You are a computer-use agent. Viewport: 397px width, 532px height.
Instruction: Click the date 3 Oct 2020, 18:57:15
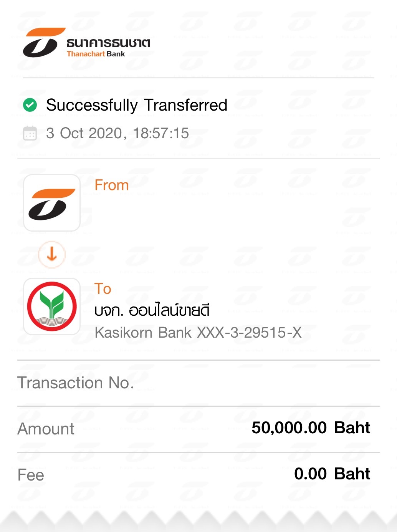point(117,133)
